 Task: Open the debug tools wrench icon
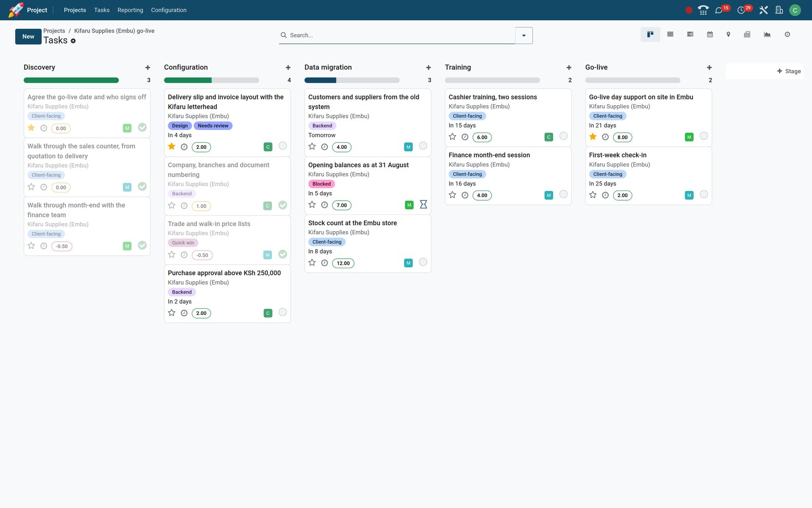[763, 10]
